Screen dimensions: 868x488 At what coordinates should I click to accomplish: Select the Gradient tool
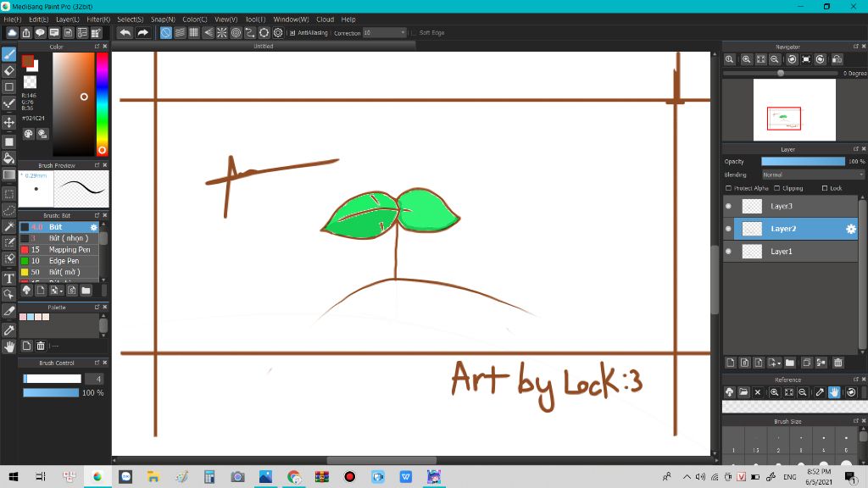(8, 175)
